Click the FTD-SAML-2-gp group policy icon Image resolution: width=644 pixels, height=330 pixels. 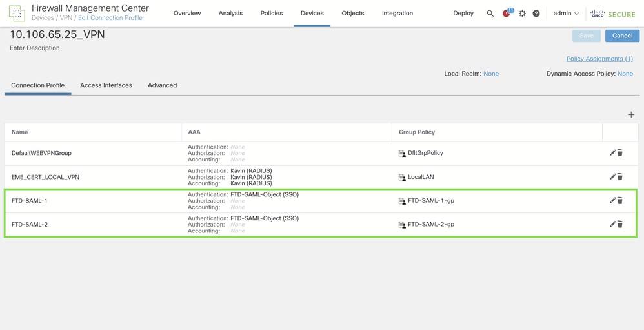click(402, 225)
